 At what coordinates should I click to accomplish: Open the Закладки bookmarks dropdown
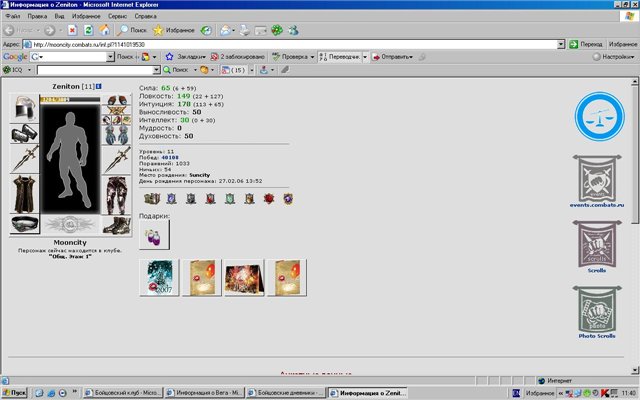click(x=186, y=57)
